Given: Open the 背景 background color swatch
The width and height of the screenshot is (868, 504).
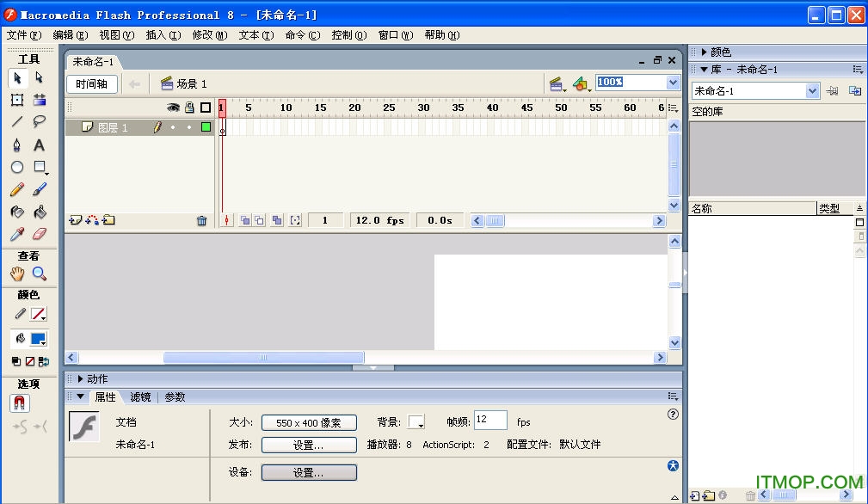Looking at the screenshot, I should tap(416, 422).
